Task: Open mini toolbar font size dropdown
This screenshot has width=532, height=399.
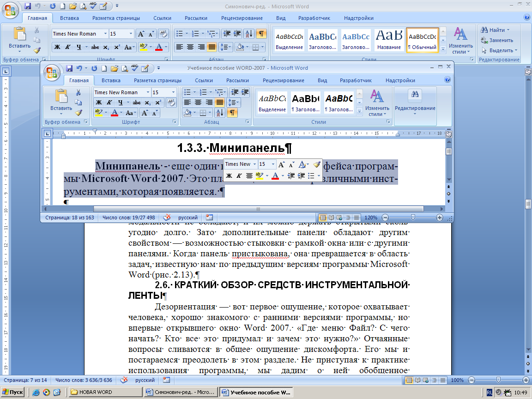Action: pos(273,164)
